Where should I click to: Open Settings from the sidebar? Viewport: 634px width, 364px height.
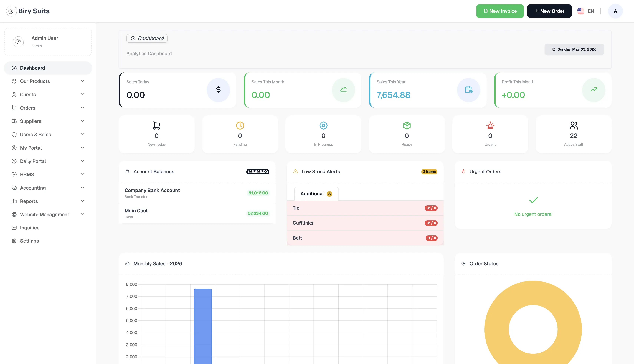[48, 241]
